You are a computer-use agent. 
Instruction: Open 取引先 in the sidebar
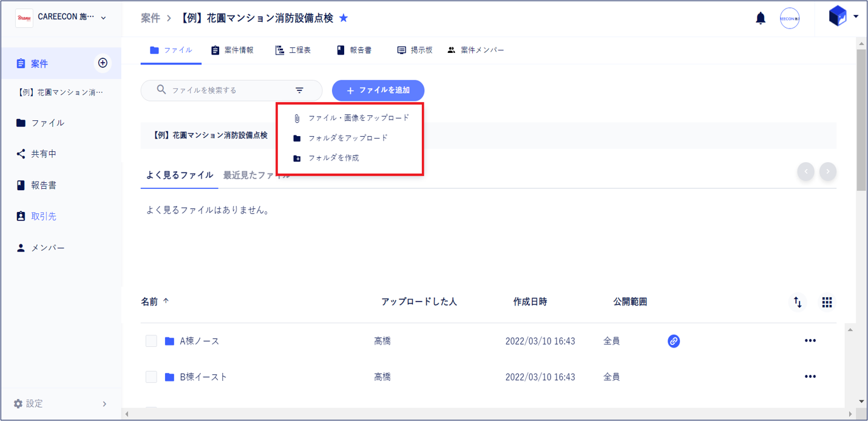(44, 216)
